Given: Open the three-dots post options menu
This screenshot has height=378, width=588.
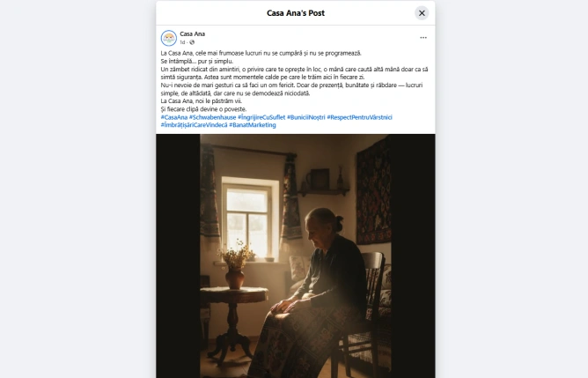Looking at the screenshot, I should coord(423,38).
